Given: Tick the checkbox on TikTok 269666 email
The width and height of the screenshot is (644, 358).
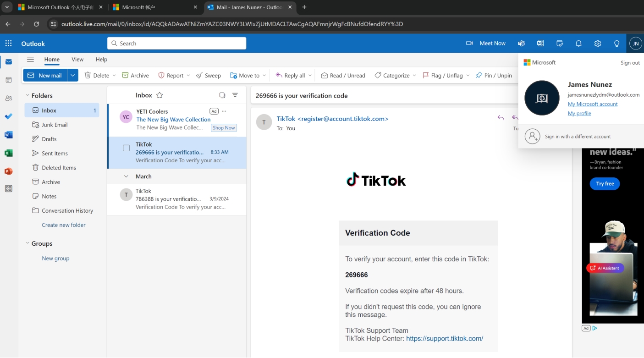Looking at the screenshot, I should (126, 148).
